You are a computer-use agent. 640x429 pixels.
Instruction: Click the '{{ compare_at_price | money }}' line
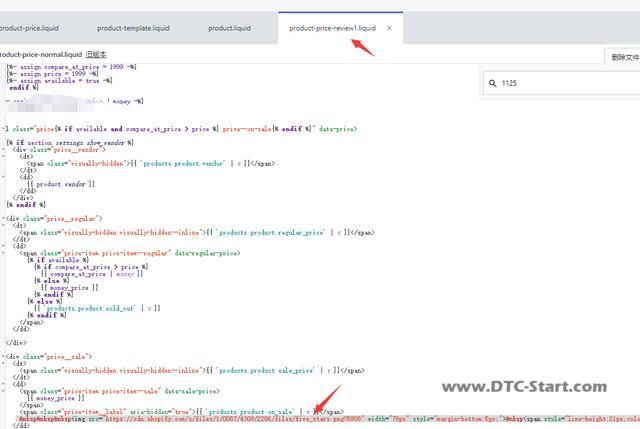click(x=92, y=274)
